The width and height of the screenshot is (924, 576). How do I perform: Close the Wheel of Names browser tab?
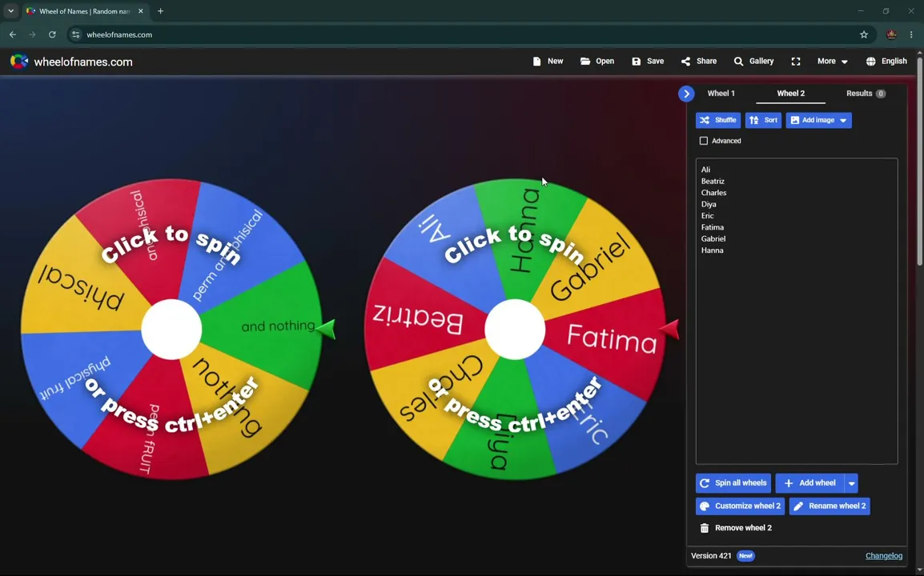click(140, 11)
